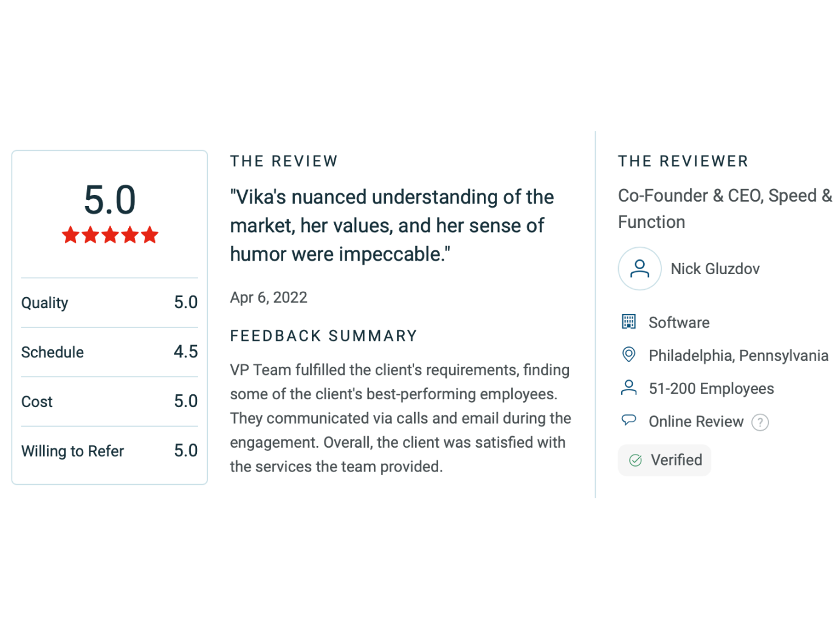Click the Software building icon
The width and height of the screenshot is (840, 638).
[628, 321]
